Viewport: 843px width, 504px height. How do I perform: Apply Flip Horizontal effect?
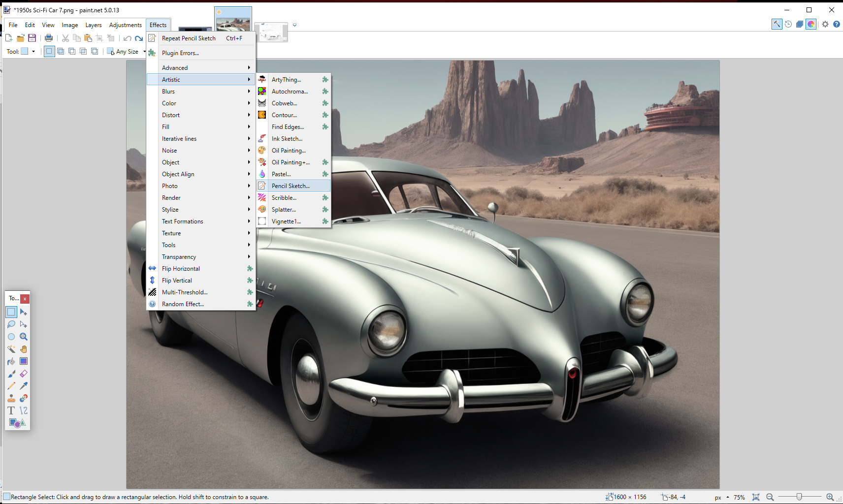pyautogui.click(x=201, y=269)
